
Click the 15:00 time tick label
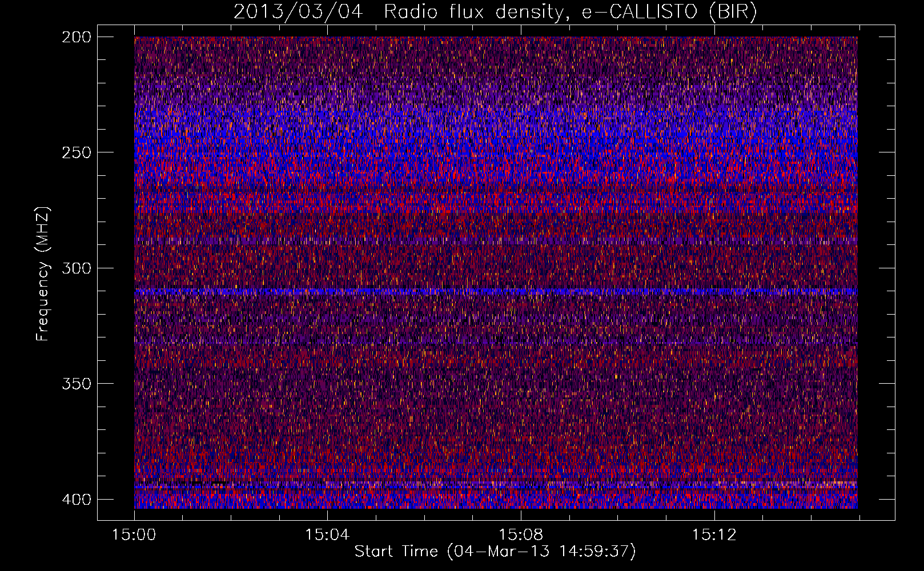click(134, 535)
